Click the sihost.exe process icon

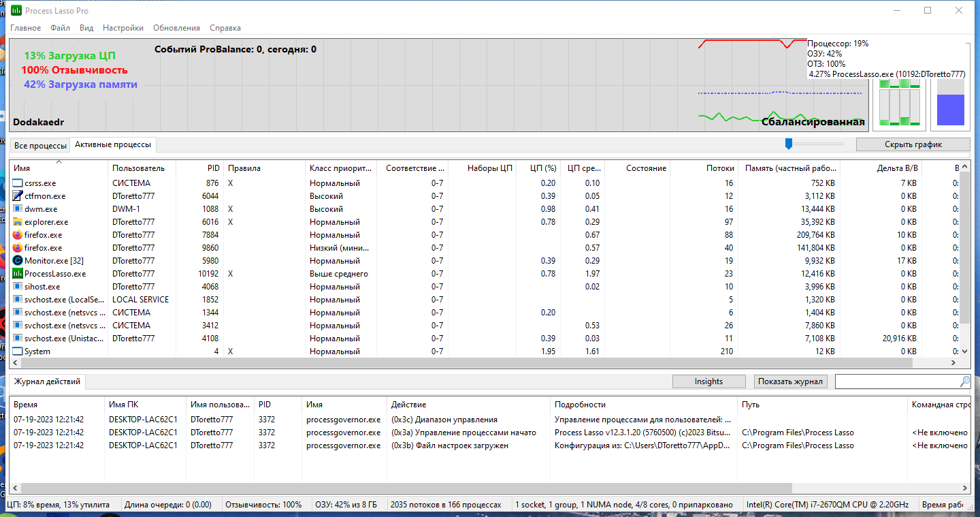tap(18, 287)
